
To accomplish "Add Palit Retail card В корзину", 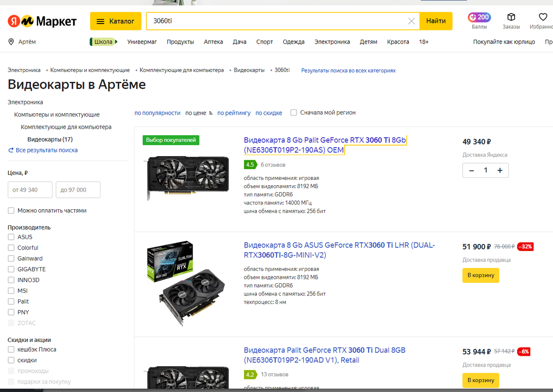I will click(481, 380).
